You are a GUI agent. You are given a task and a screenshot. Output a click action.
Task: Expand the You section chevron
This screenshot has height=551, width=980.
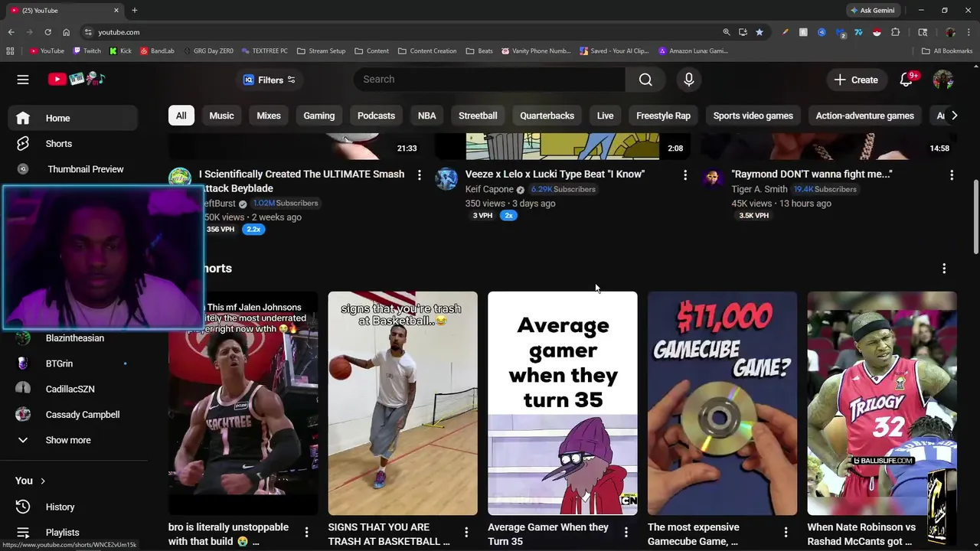click(43, 481)
